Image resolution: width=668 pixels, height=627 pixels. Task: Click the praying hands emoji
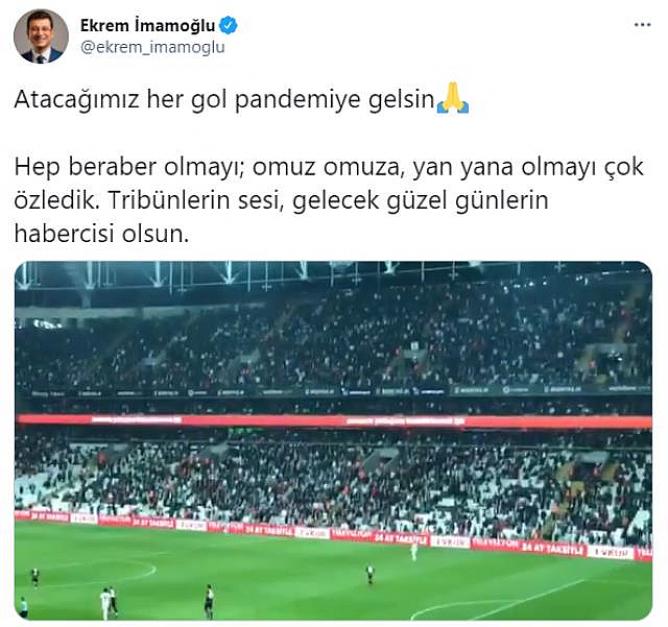[x=453, y=98]
